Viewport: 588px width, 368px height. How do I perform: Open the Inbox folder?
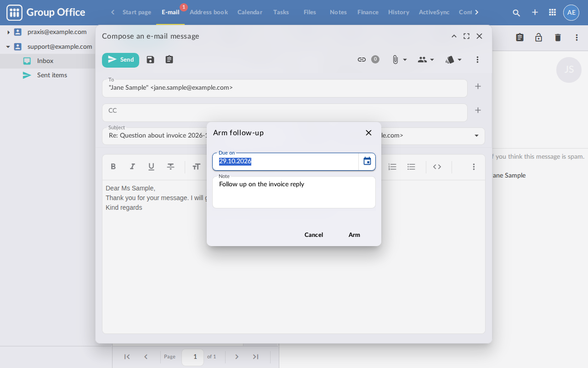pos(45,61)
